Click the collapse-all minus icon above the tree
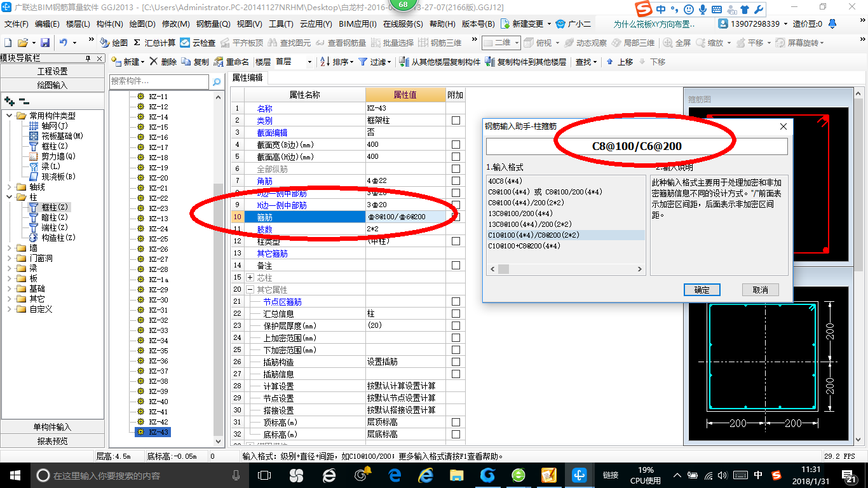 click(x=24, y=101)
